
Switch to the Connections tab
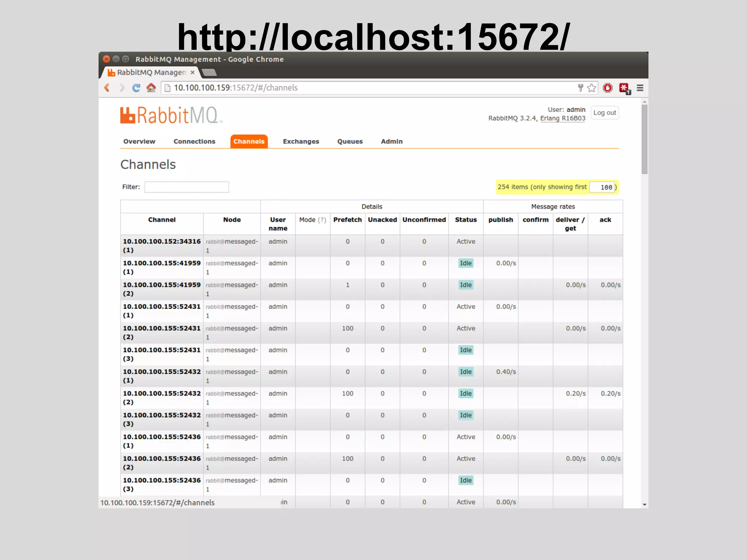[x=194, y=141]
